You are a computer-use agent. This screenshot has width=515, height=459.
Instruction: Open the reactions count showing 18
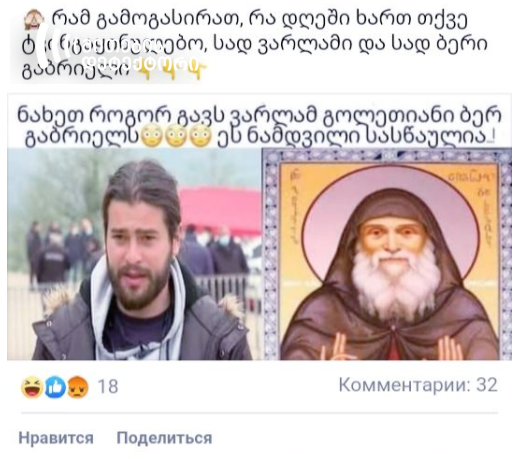tap(108, 387)
